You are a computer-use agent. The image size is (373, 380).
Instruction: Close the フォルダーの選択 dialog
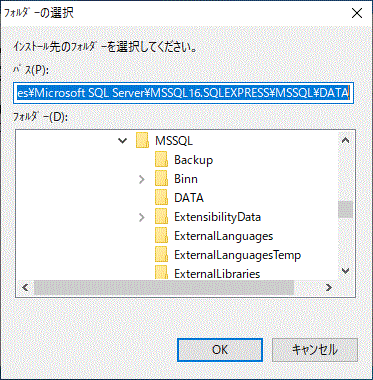coord(357,13)
